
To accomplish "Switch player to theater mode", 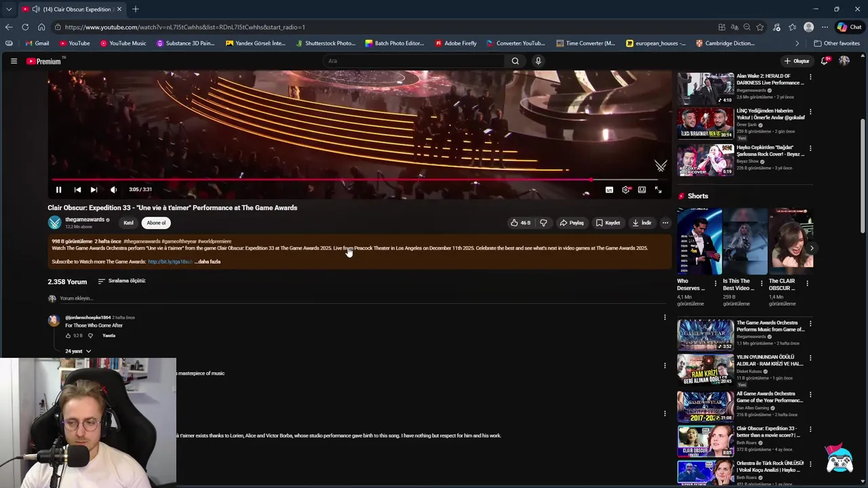I will coord(642,190).
